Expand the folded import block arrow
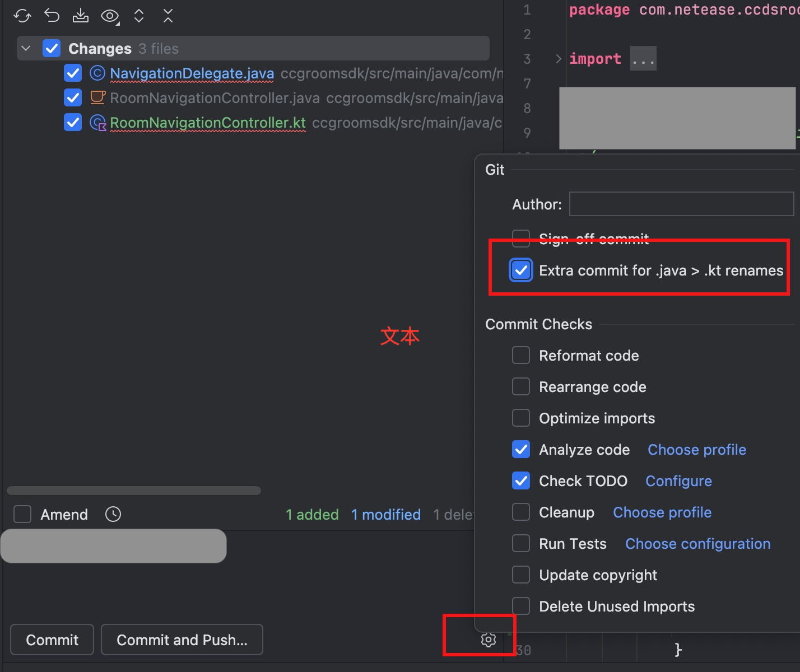The width and height of the screenshot is (800, 672). pos(558,59)
